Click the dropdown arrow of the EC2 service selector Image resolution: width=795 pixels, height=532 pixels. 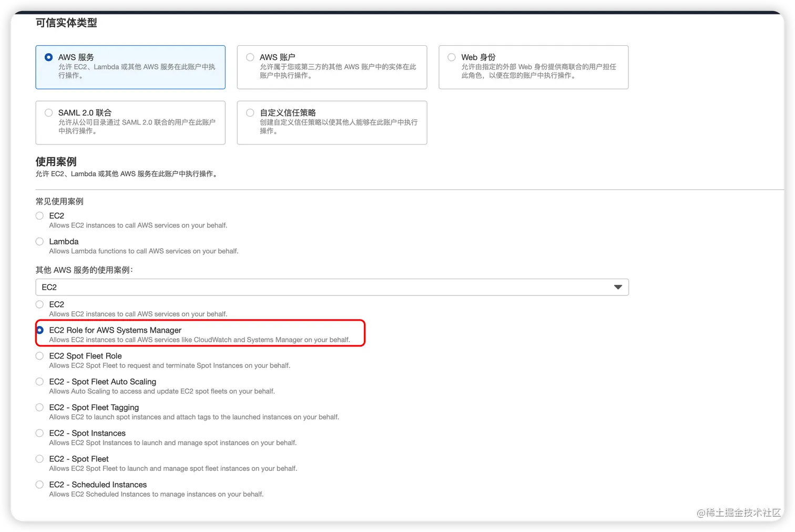point(618,287)
